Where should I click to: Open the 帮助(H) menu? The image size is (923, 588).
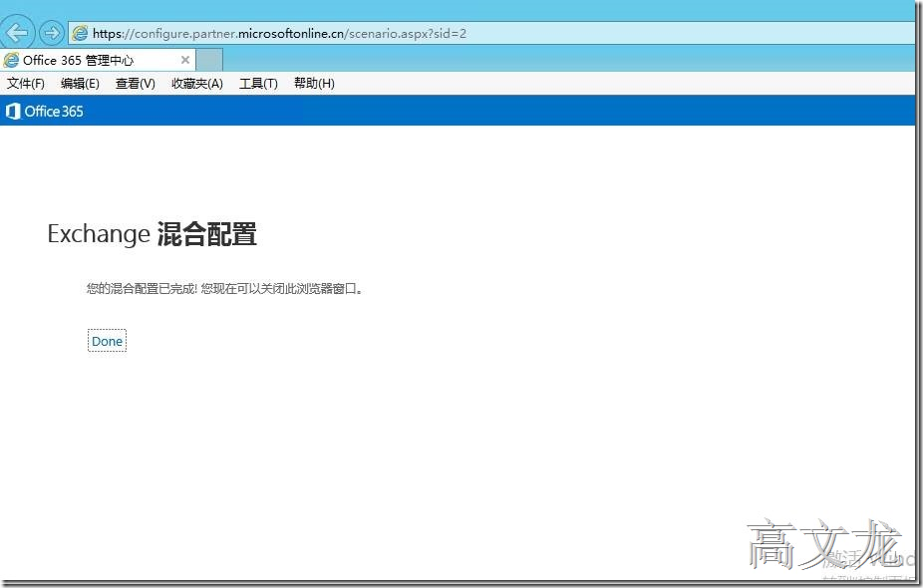point(314,84)
